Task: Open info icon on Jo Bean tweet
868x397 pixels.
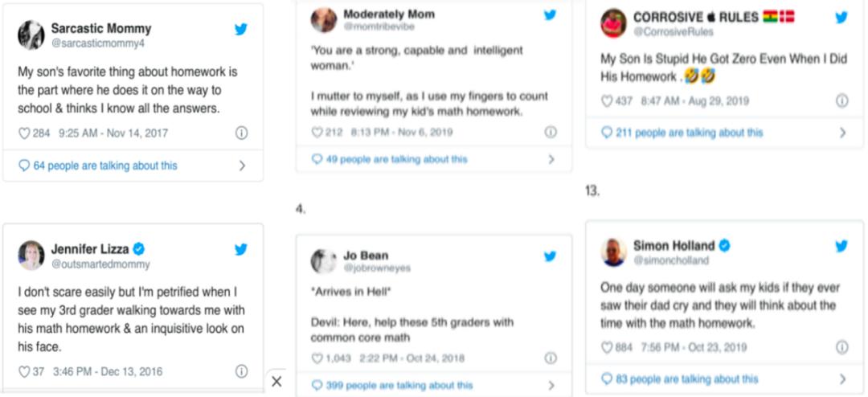Action: click(551, 358)
